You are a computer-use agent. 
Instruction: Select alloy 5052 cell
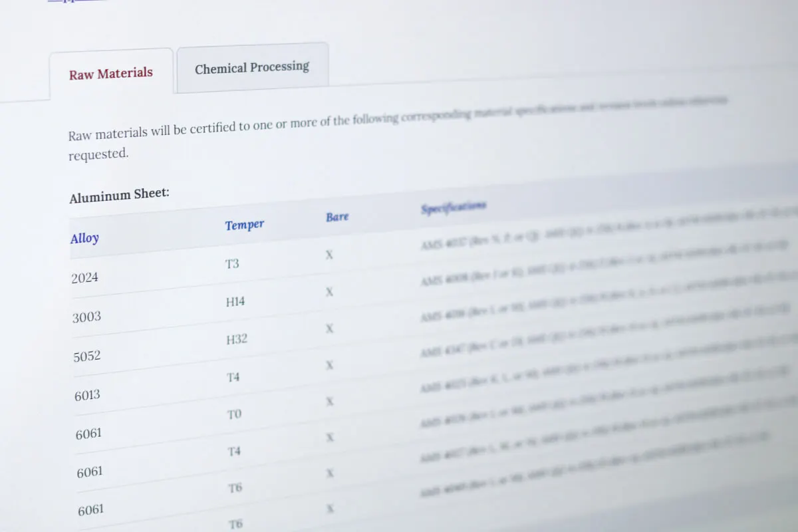pyautogui.click(x=87, y=356)
